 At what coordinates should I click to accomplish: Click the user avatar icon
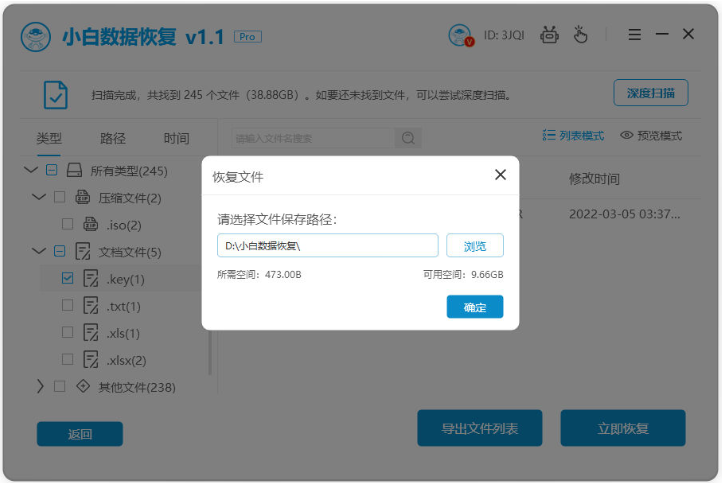click(x=461, y=36)
